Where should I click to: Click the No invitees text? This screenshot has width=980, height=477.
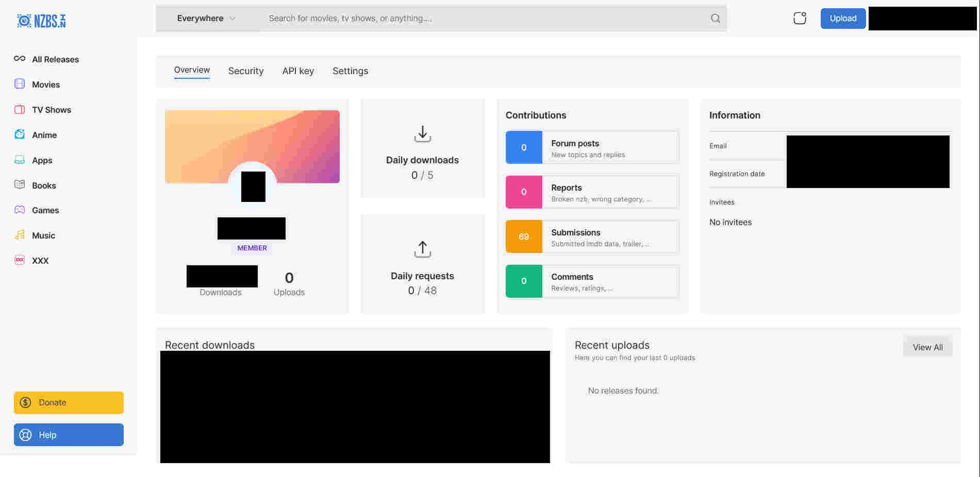730,222
